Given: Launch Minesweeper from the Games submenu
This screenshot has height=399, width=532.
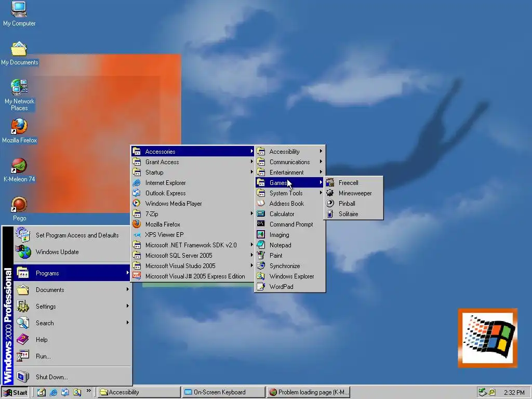Looking at the screenshot, I should click(354, 193).
